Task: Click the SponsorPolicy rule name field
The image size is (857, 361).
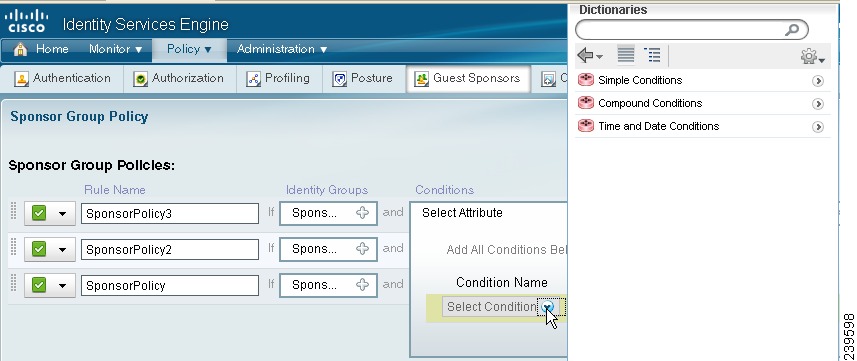Action: click(x=170, y=286)
